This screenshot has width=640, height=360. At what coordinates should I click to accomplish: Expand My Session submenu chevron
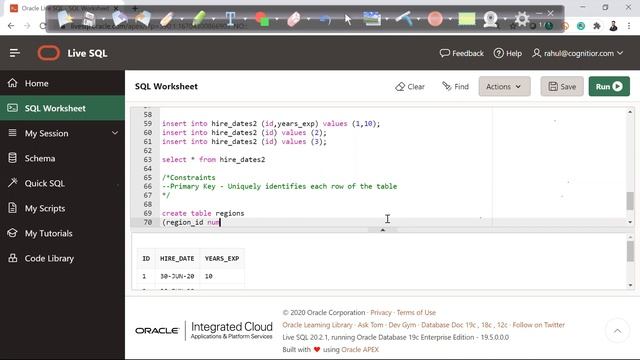point(115,133)
